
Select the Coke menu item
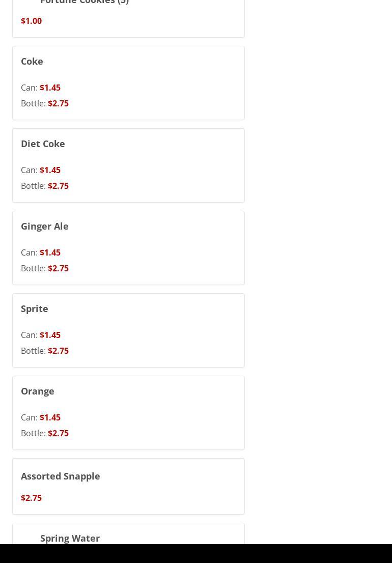[32, 61]
